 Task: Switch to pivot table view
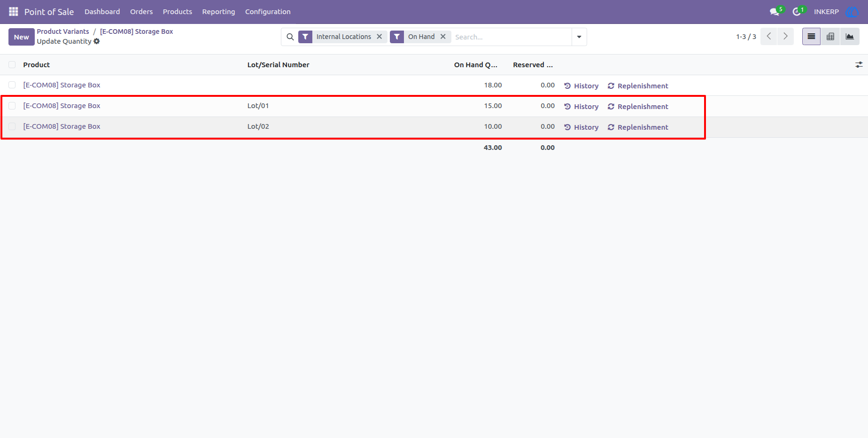830,37
